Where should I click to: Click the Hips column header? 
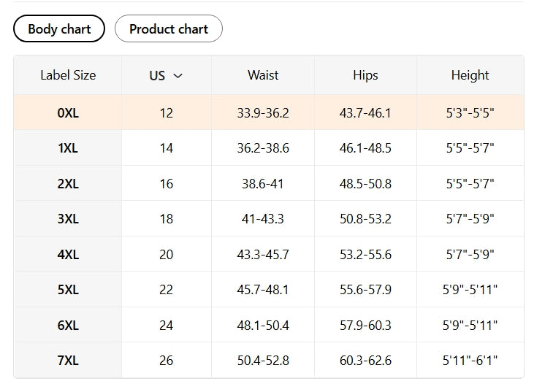tap(365, 75)
